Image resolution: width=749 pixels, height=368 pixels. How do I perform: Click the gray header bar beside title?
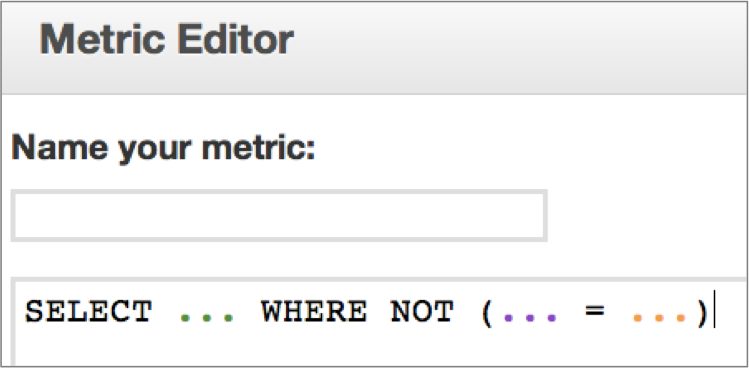(521, 48)
